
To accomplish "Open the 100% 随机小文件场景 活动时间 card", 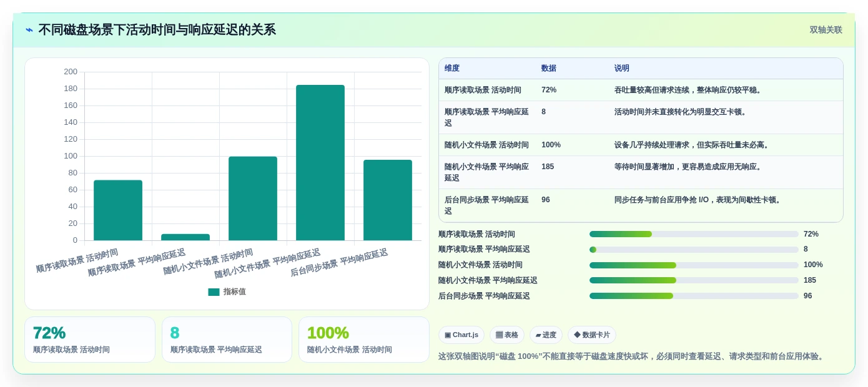I will pyautogui.click(x=364, y=340).
